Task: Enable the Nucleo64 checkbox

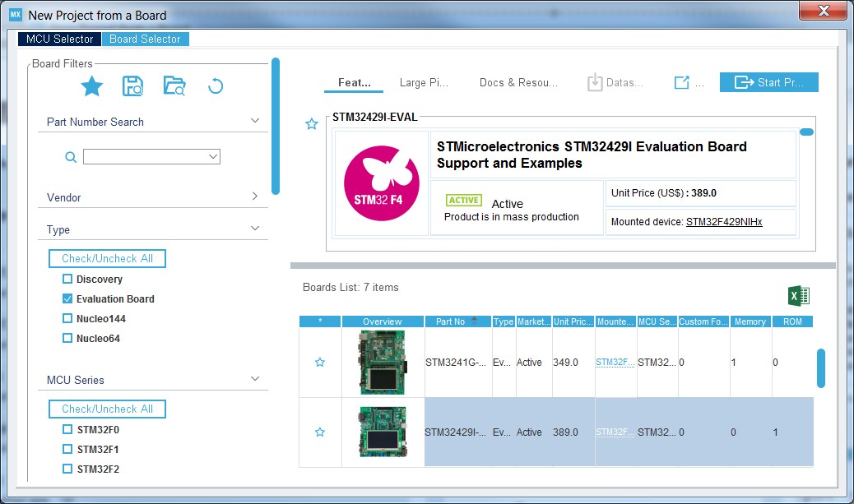Action: pos(67,338)
